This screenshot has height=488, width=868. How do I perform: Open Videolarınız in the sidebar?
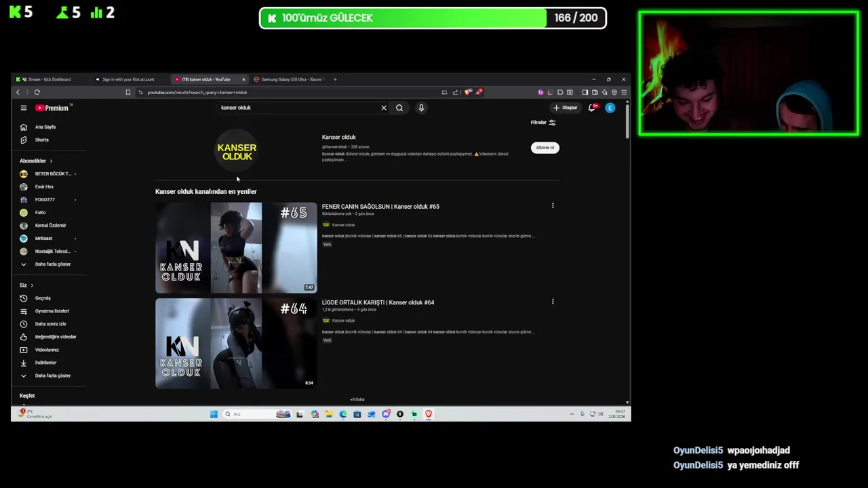click(x=47, y=350)
